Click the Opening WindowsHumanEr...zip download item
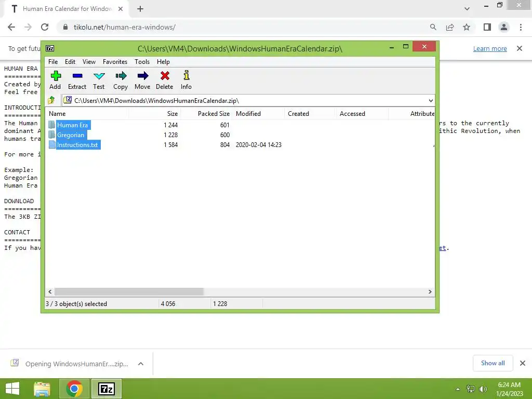 tap(77, 364)
